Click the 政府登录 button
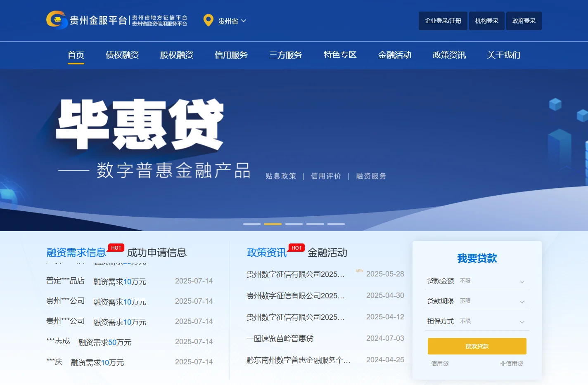The height and width of the screenshot is (385, 588). (524, 21)
